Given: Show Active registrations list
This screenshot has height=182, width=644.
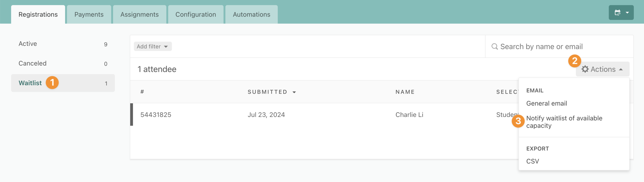Looking at the screenshot, I should pos(63,44).
